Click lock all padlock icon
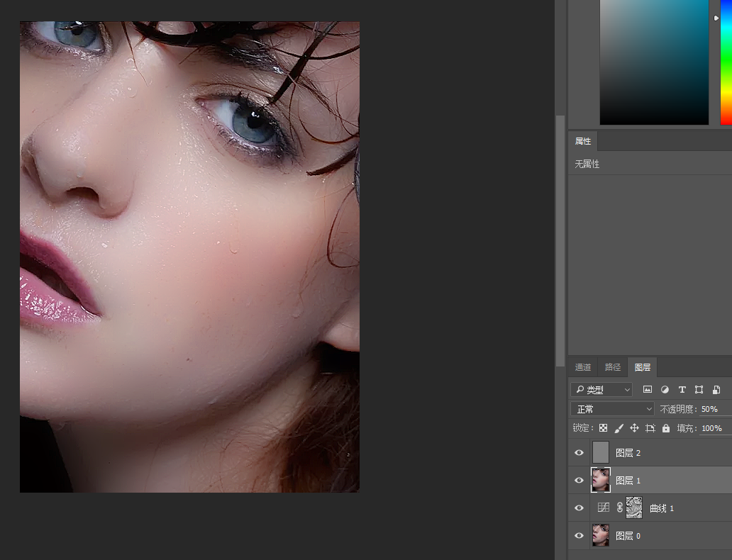Viewport: 732px width, 560px height. (666, 428)
